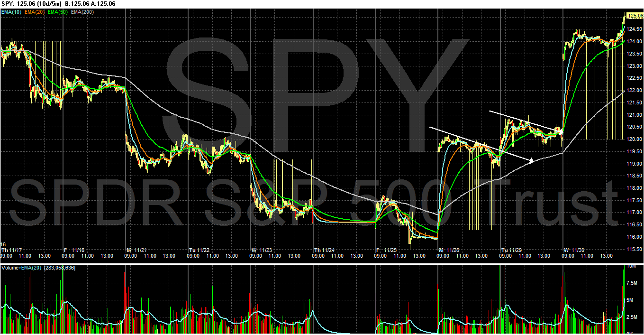
Task: Click the 117.00 price axis label
Action: click(635, 212)
